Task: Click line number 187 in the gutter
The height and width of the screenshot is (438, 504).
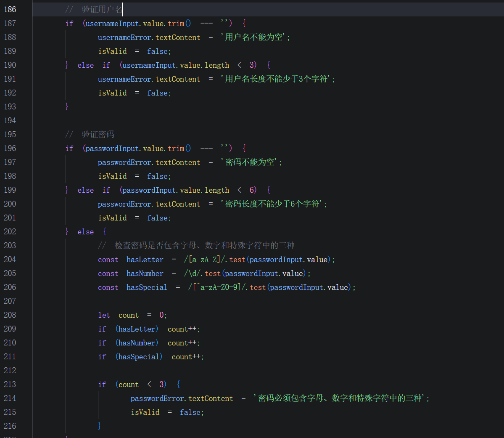Action: 10,23
